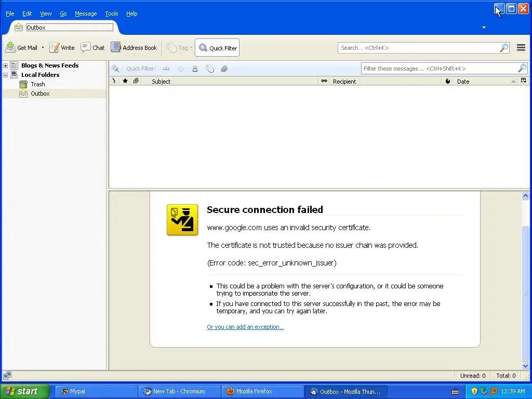Toggle the Quick Filter bar button
The image size is (532, 399).
pyautogui.click(x=217, y=48)
